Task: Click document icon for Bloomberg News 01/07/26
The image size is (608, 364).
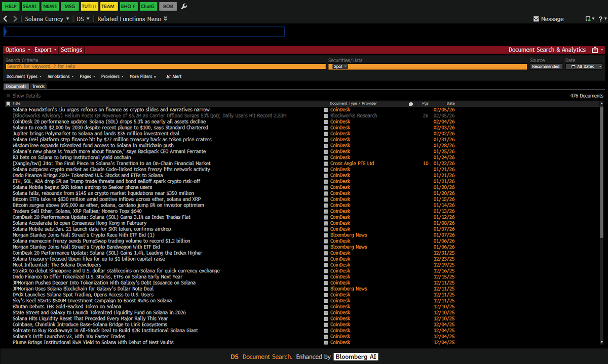Action: [326, 235]
